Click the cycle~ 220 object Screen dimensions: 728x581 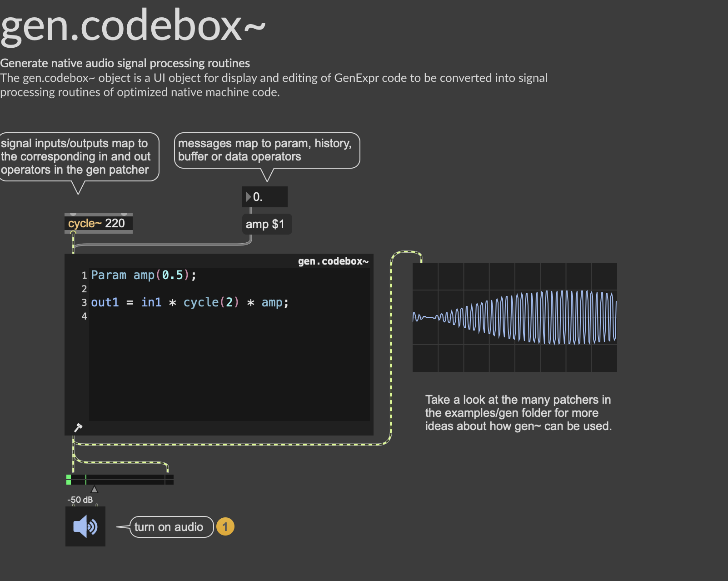99,223
